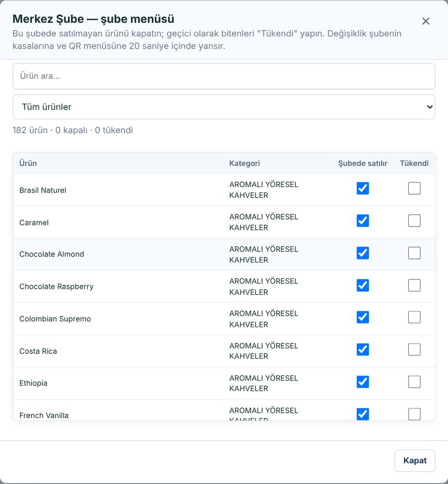The width and height of the screenshot is (448, 484).
Task: Disable Şubede satılır for Chocolate Almond
Action: click(x=362, y=253)
